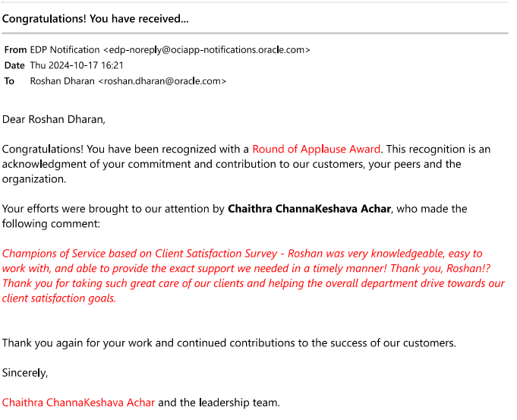This screenshot has height=420, width=517.
Task: Click the greeting 'Dear Roshan Dharan,'
Action: pos(54,119)
